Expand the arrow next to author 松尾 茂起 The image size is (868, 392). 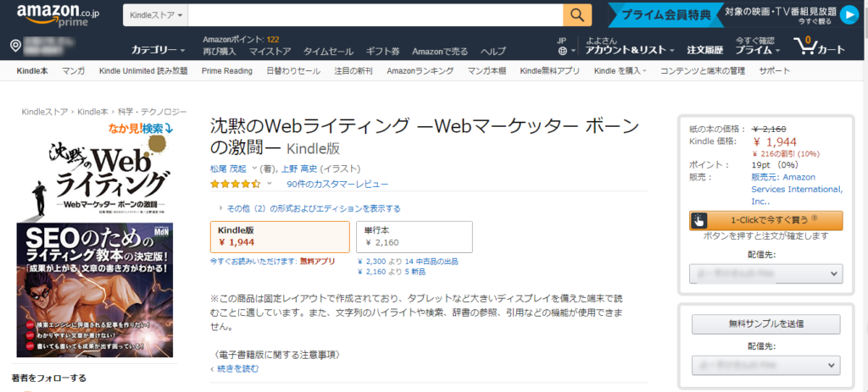coord(254,168)
